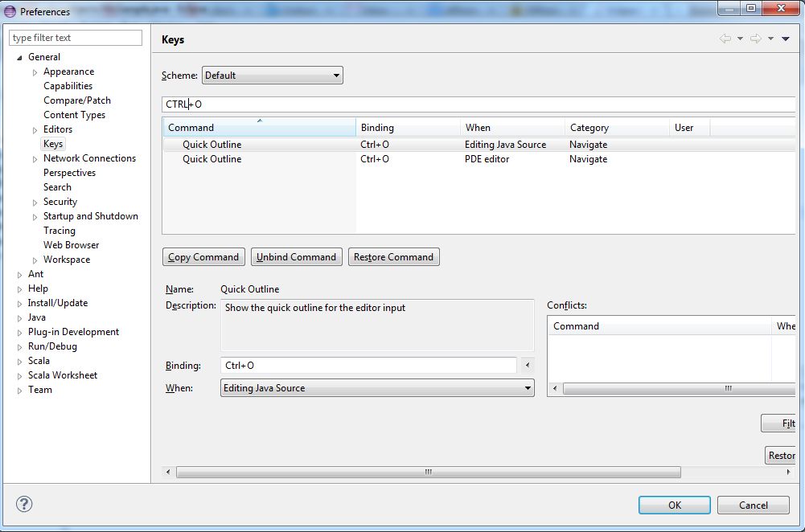Open Perspectives preferences page

click(69, 172)
